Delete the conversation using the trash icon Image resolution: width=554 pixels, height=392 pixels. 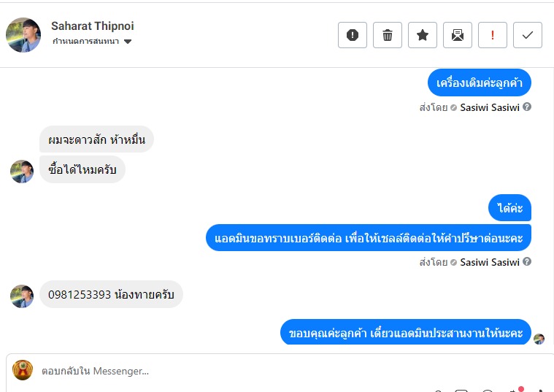pyautogui.click(x=388, y=35)
